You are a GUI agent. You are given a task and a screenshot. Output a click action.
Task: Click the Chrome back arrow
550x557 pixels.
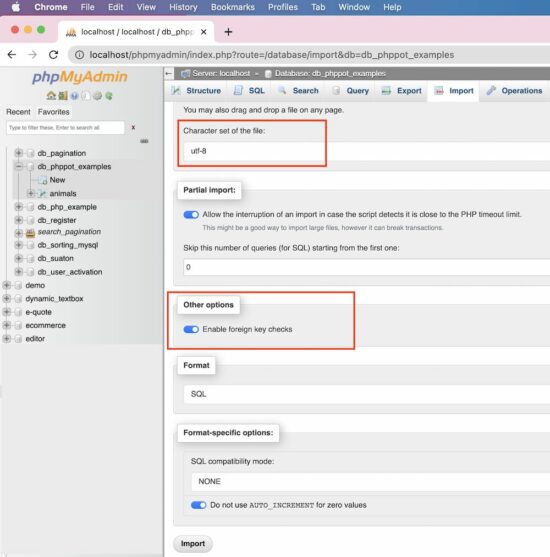click(12, 55)
